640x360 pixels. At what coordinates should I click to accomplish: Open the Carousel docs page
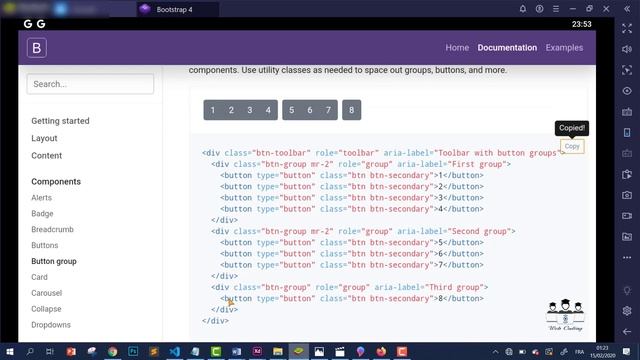tap(47, 293)
